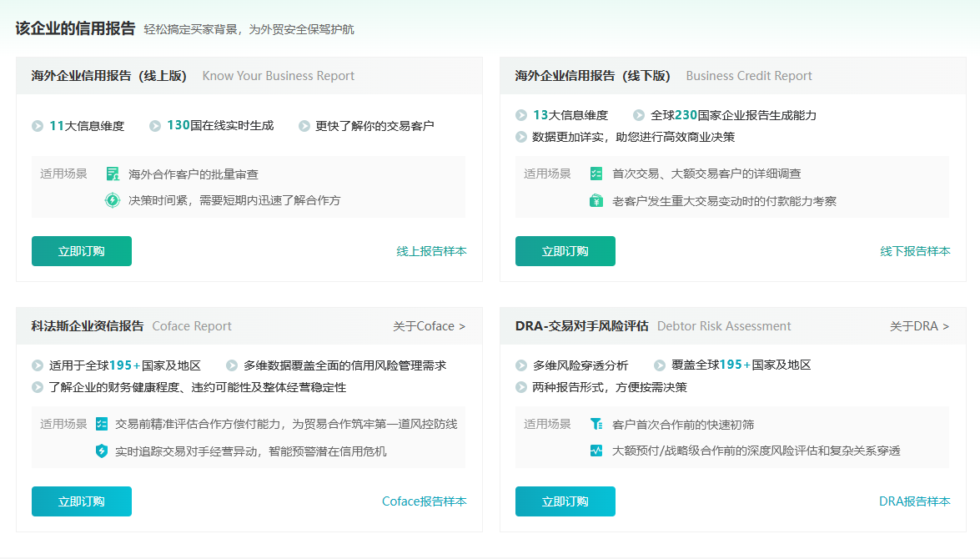Image resolution: width=980 pixels, height=559 pixels.
Task: Click the heading 该企业的信用报告
Action: [75, 28]
